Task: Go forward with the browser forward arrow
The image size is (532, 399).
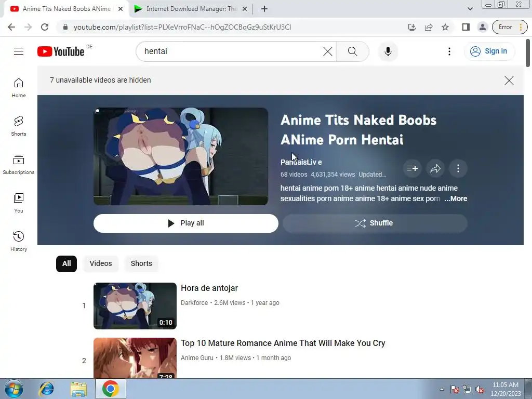Action: coord(28,27)
